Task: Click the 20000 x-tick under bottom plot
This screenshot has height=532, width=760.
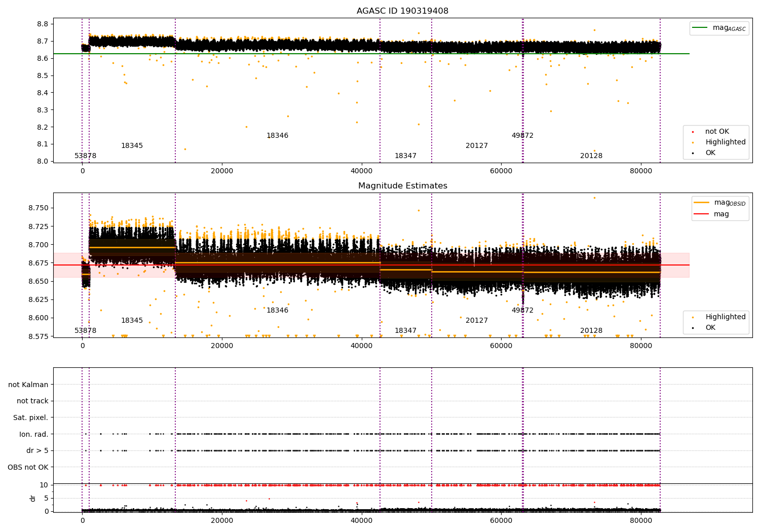Action: (x=222, y=521)
